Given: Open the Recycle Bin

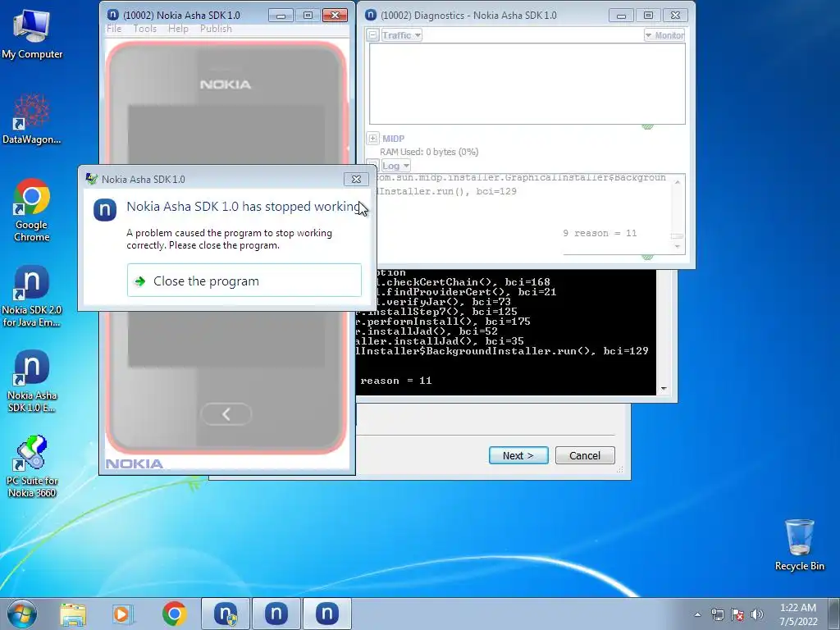Looking at the screenshot, I should [799, 545].
